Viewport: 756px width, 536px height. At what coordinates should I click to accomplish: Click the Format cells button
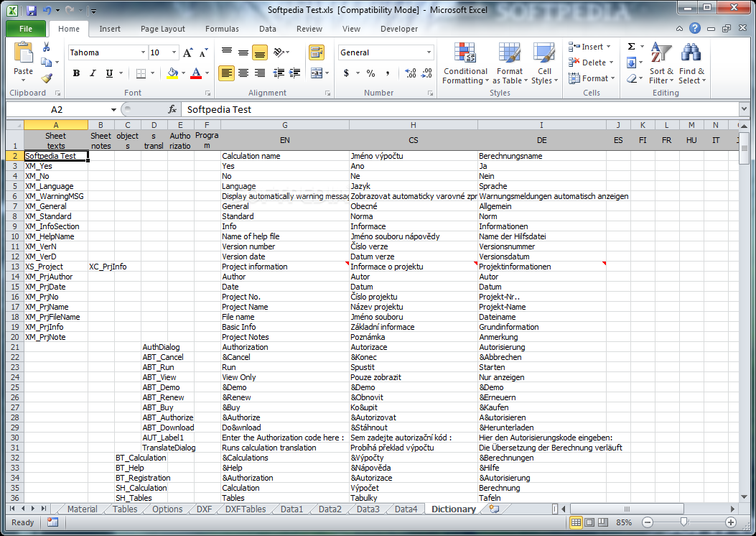[x=592, y=78]
